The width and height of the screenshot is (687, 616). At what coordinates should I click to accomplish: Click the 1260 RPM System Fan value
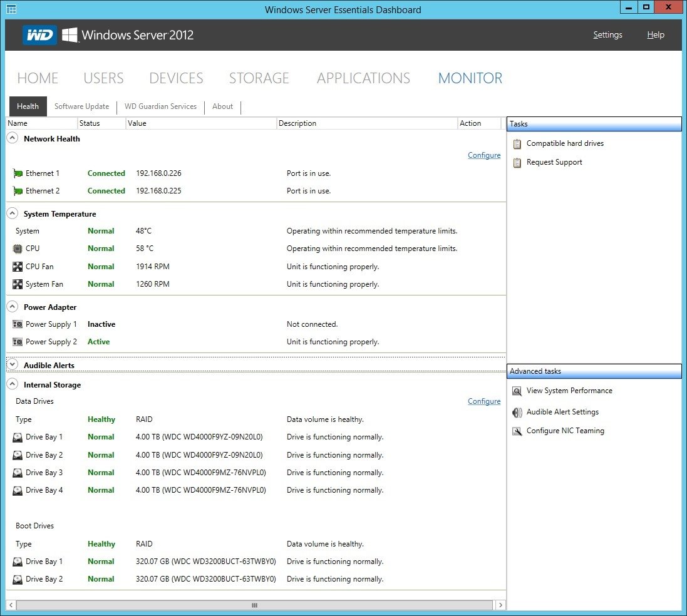coord(152,284)
